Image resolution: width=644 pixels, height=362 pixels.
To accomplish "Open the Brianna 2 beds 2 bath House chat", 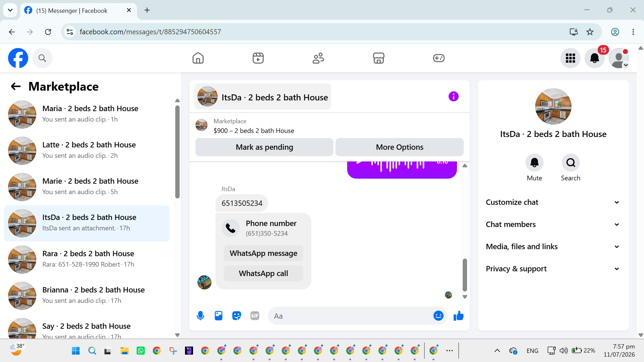I will [x=87, y=296].
